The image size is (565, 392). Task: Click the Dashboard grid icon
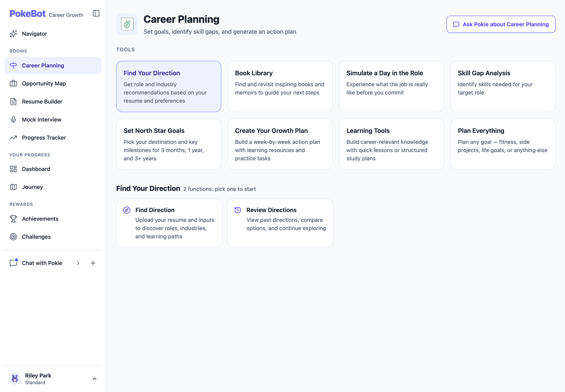point(13,169)
